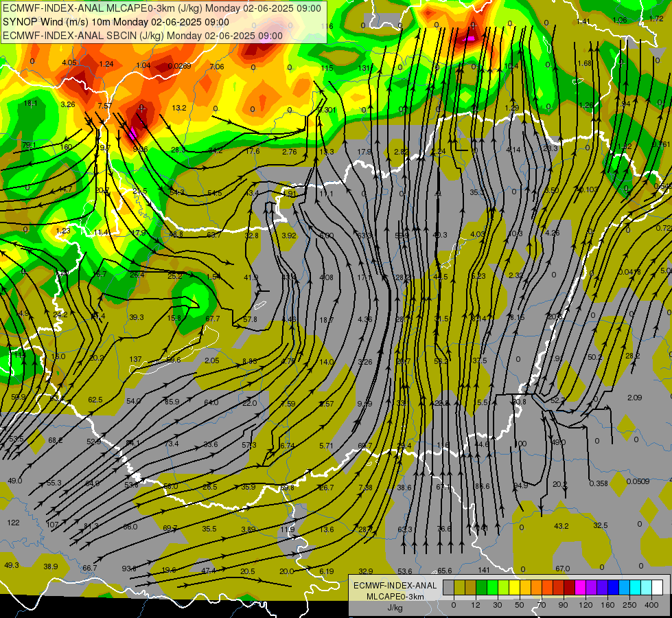Select the value 115
Image resolution: width=672 pixels, height=618 pixels.
(327, 68)
